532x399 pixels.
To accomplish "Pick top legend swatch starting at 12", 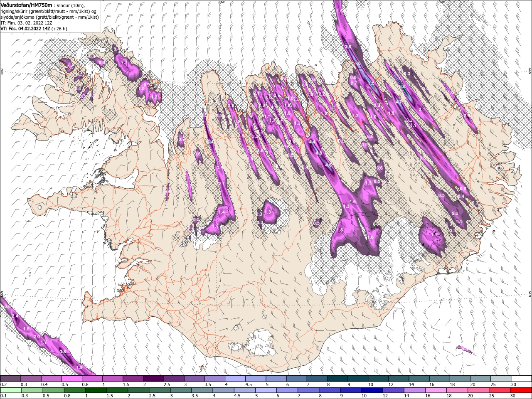I will click(399, 379).
